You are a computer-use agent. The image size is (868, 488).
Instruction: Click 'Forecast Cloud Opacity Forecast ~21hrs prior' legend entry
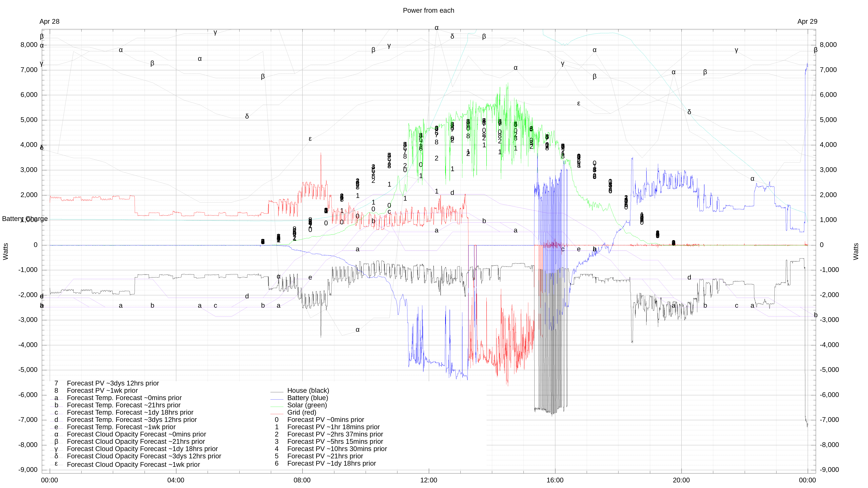136,442
